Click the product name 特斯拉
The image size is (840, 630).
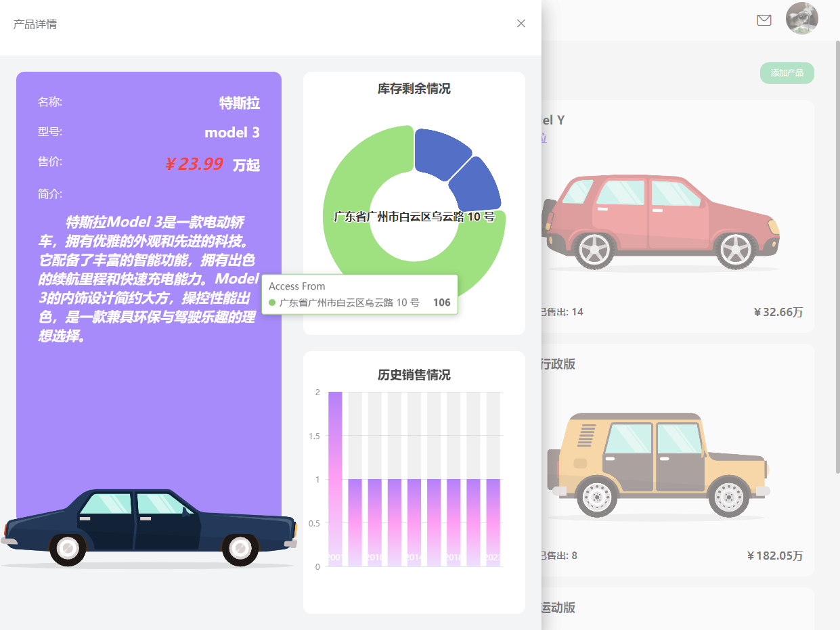(x=240, y=103)
